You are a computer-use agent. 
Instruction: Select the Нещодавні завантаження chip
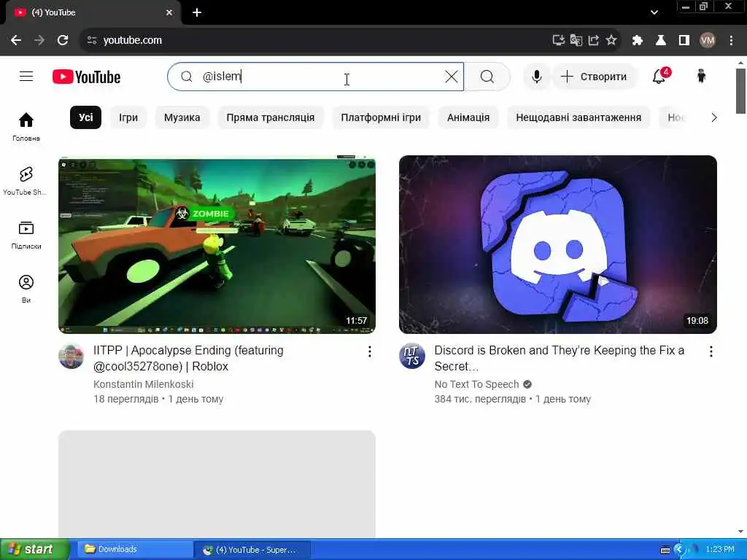click(578, 117)
